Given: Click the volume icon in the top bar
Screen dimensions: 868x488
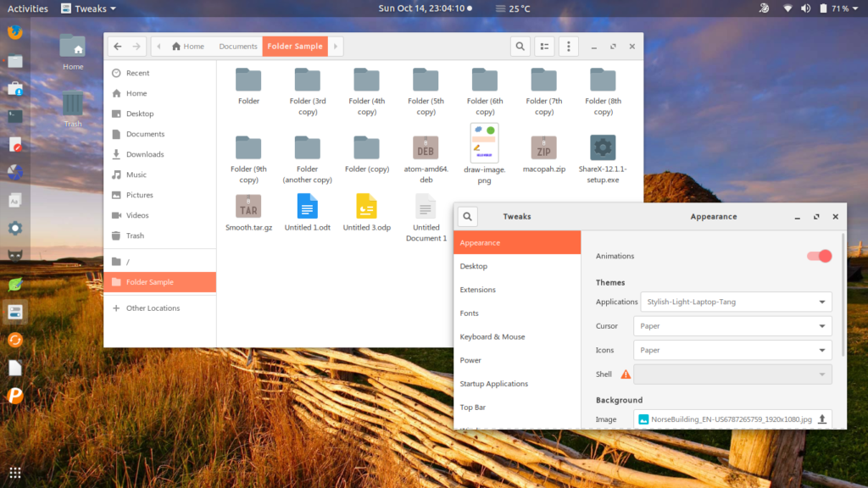Looking at the screenshot, I should click(x=805, y=8).
